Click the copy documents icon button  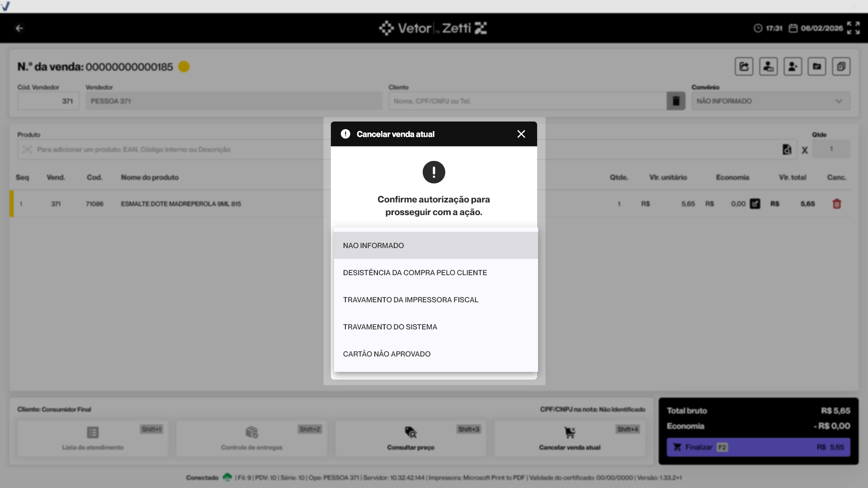tap(841, 67)
